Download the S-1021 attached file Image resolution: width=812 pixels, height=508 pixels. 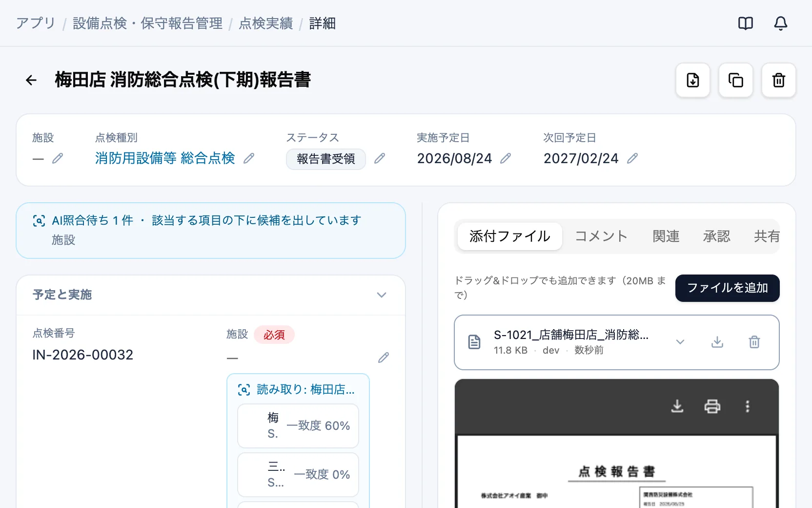717,342
